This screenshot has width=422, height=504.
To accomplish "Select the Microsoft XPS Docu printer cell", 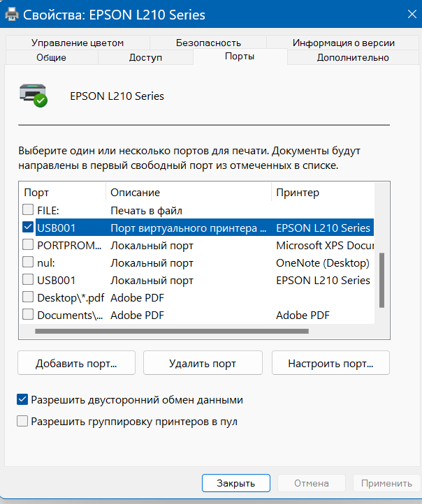I will (325, 245).
